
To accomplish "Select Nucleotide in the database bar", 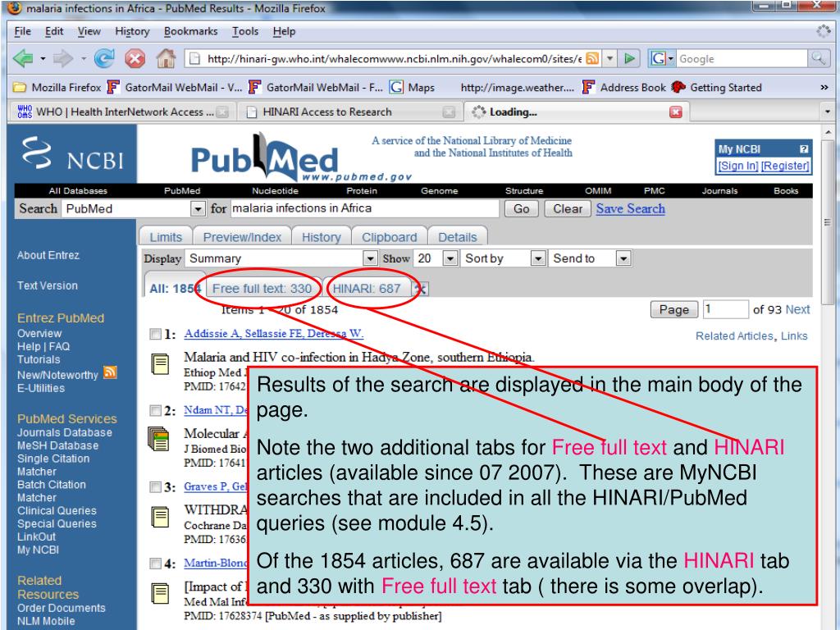I will click(x=276, y=190).
